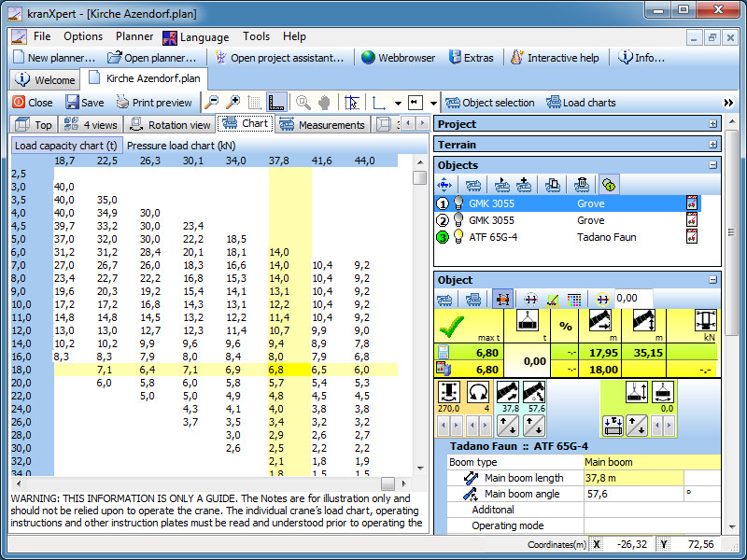Expand the Project panel

713,124
